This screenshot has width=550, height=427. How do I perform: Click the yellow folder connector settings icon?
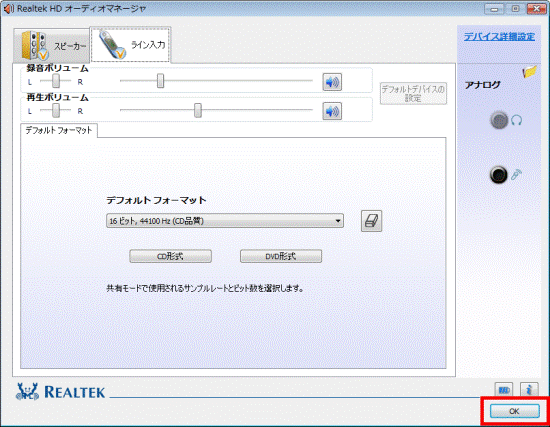[x=529, y=72]
